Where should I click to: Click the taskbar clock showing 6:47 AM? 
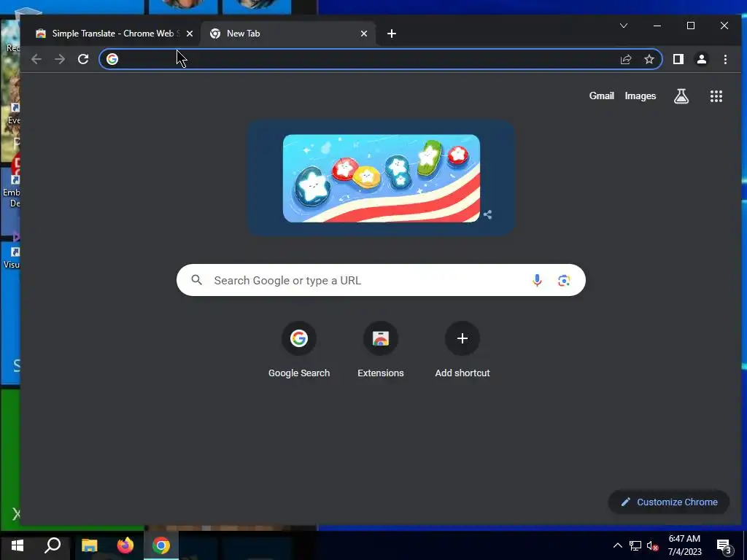click(x=684, y=545)
